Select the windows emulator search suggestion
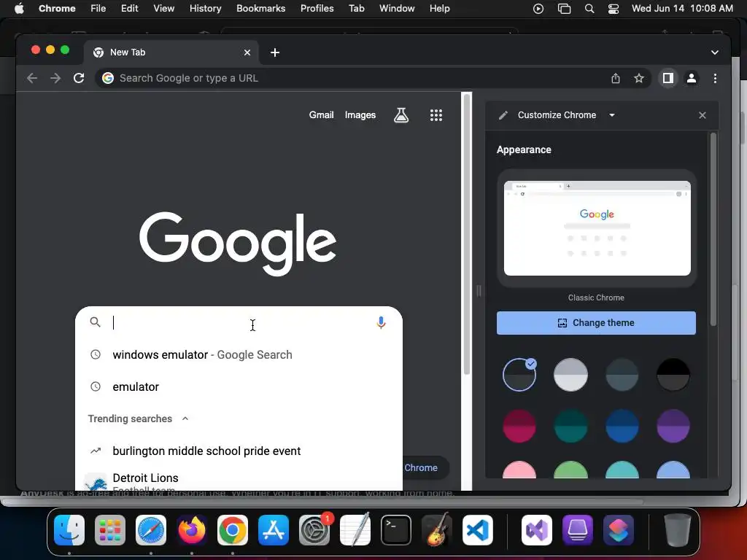The width and height of the screenshot is (747, 560). (239, 355)
